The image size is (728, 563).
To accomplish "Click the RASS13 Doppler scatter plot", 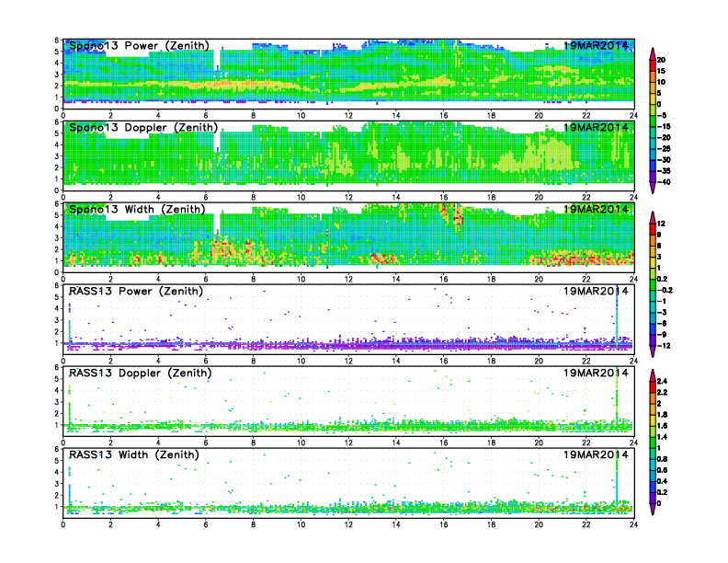I will click(348, 401).
